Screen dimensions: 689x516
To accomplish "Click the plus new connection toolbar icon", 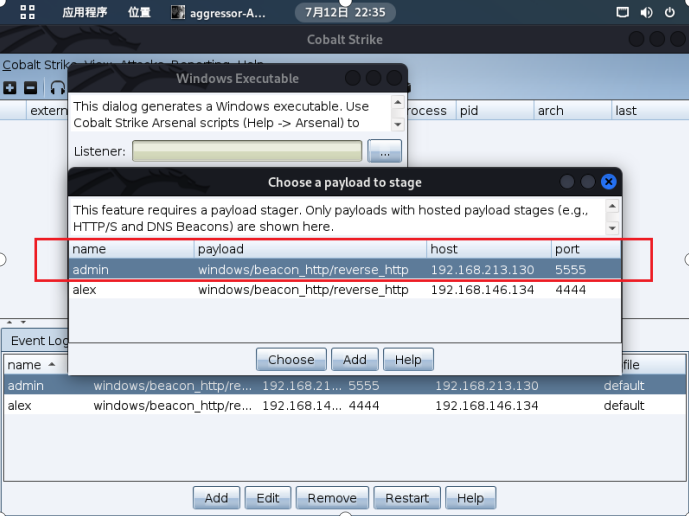I will [10, 88].
